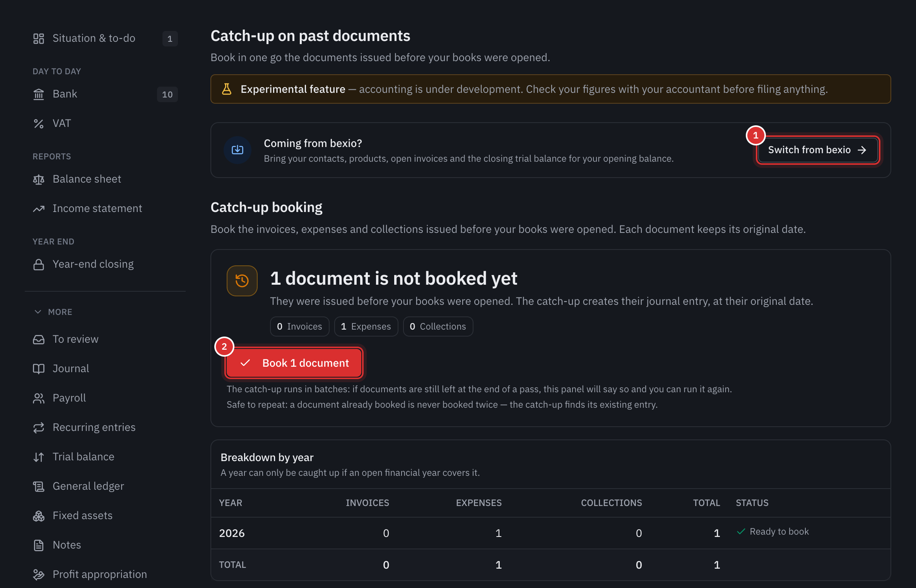Click the EXPENSES column header
The height and width of the screenshot is (588, 916).
pyautogui.click(x=479, y=503)
